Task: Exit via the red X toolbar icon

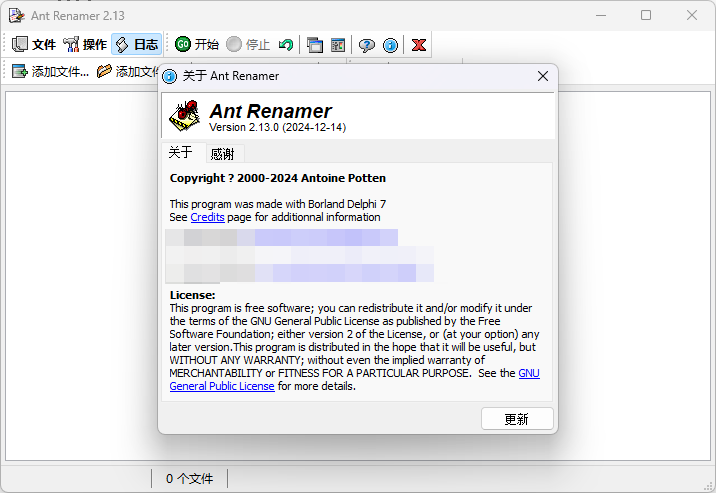Action: click(x=419, y=45)
